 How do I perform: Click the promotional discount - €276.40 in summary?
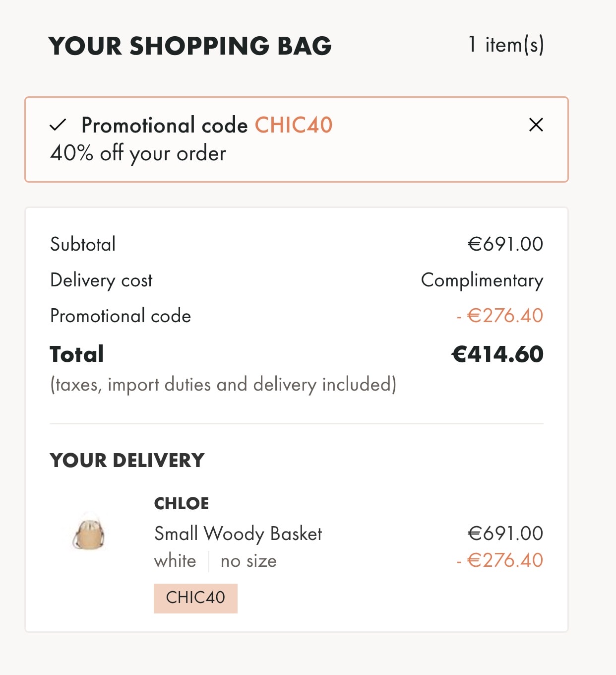(x=500, y=316)
